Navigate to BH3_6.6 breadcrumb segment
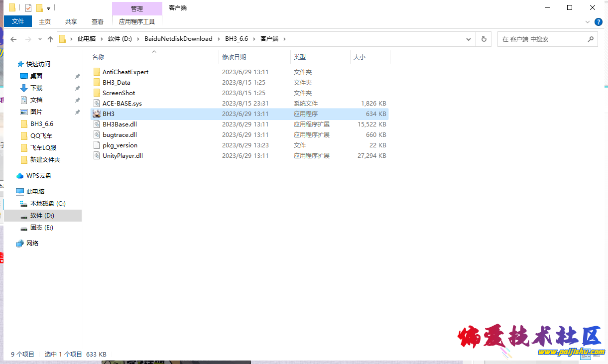 237,39
